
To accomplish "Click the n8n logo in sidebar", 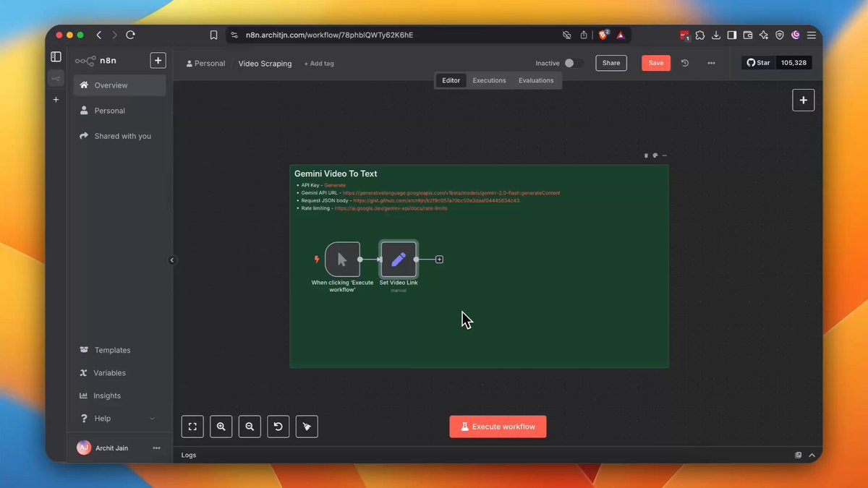I will tap(95, 61).
